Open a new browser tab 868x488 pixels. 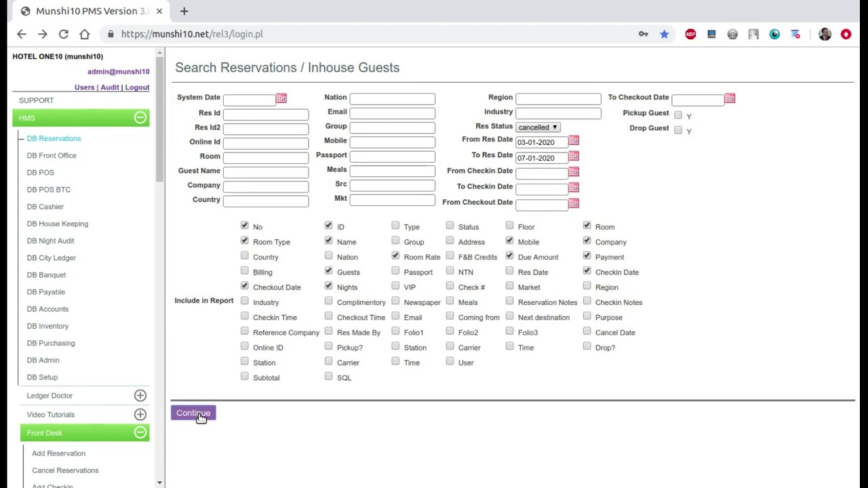point(184,11)
